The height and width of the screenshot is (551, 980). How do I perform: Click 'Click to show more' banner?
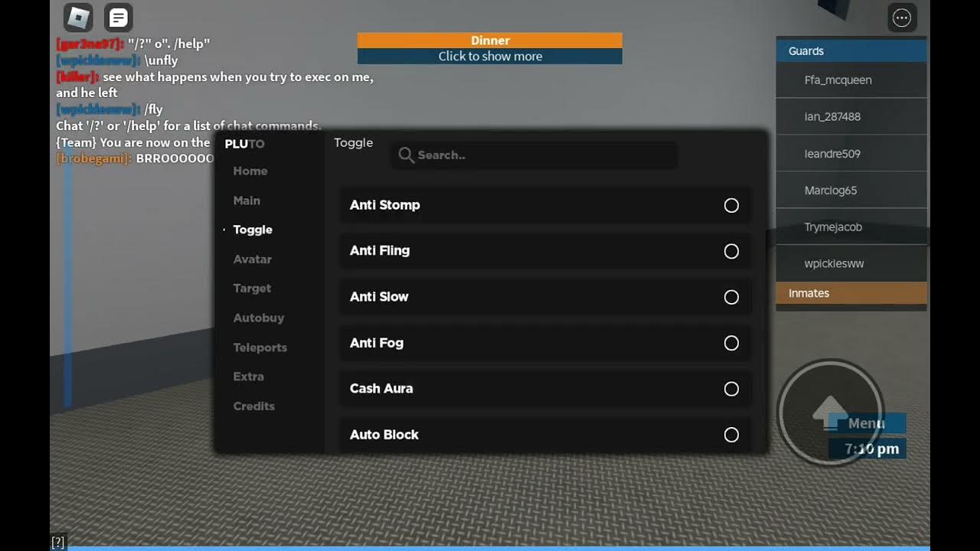point(490,56)
